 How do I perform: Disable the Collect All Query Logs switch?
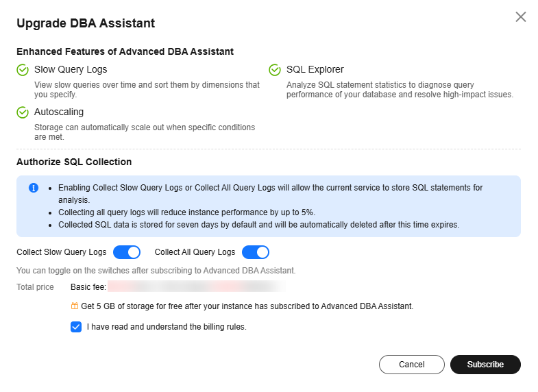point(256,252)
